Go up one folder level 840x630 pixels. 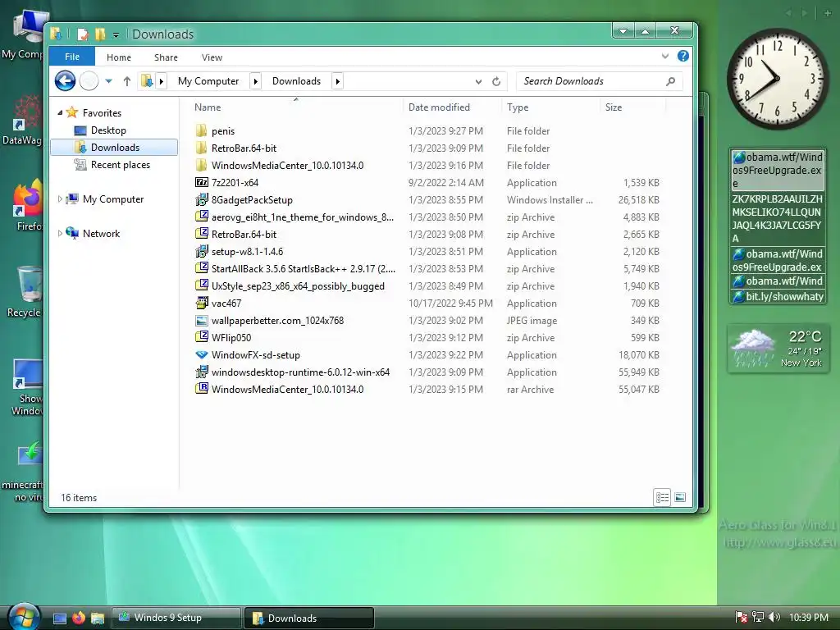coord(127,81)
